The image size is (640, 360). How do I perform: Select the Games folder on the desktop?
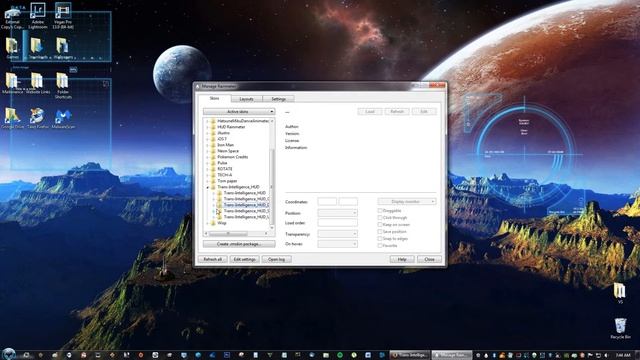tap(12, 48)
